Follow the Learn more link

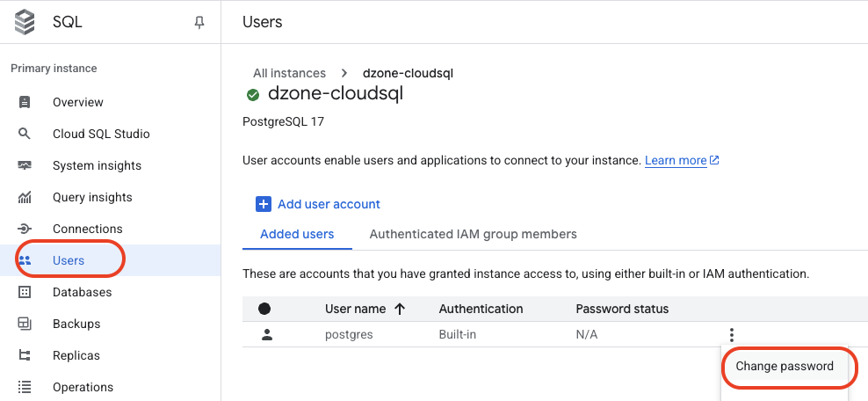[x=676, y=161]
